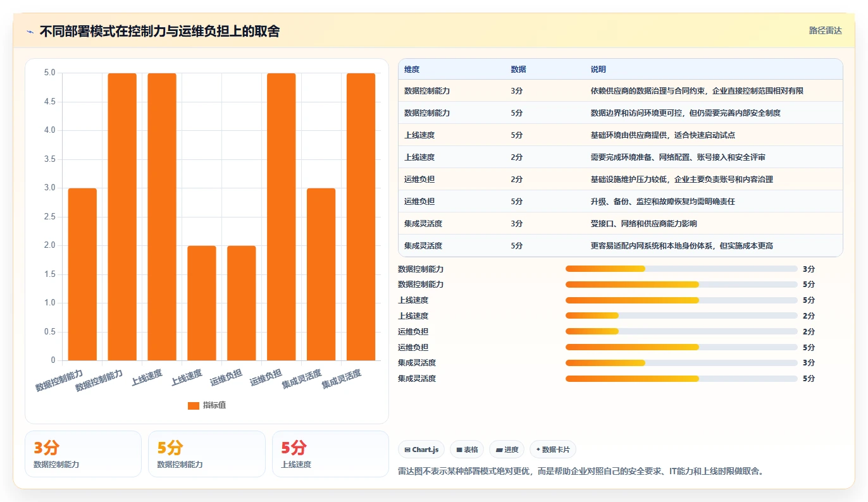Click the 指标值 legend text
868x502 pixels.
(x=214, y=405)
